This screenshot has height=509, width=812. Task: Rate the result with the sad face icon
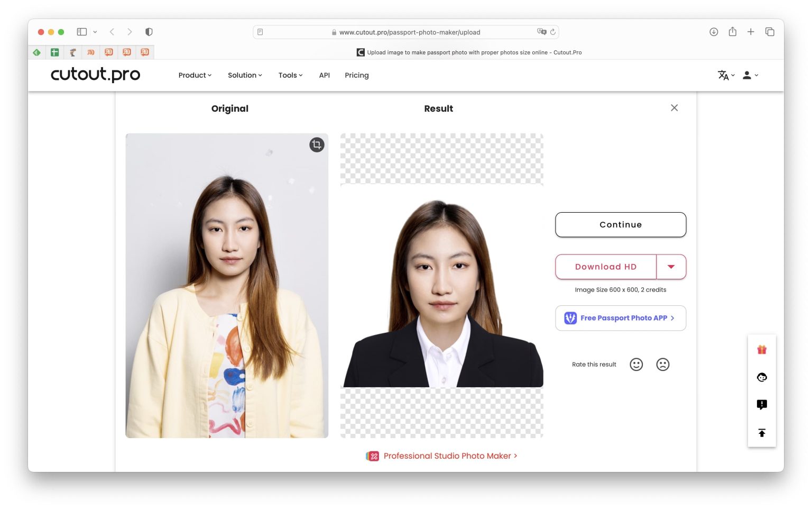tap(663, 364)
